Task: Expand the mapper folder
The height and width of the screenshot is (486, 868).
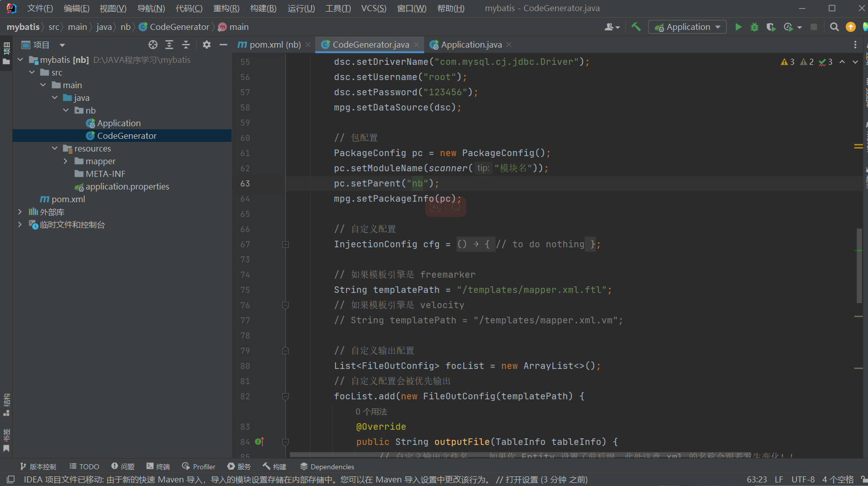Action: (65, 161)
